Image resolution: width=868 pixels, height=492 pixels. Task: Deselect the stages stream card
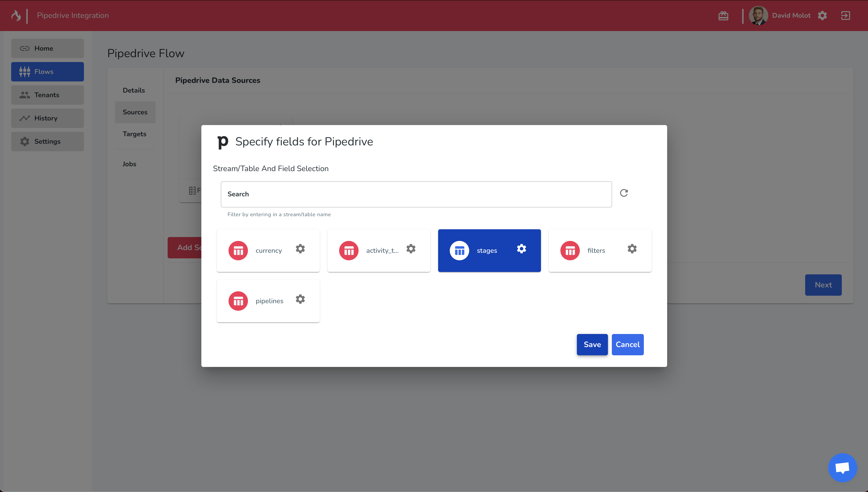[489, 250]
